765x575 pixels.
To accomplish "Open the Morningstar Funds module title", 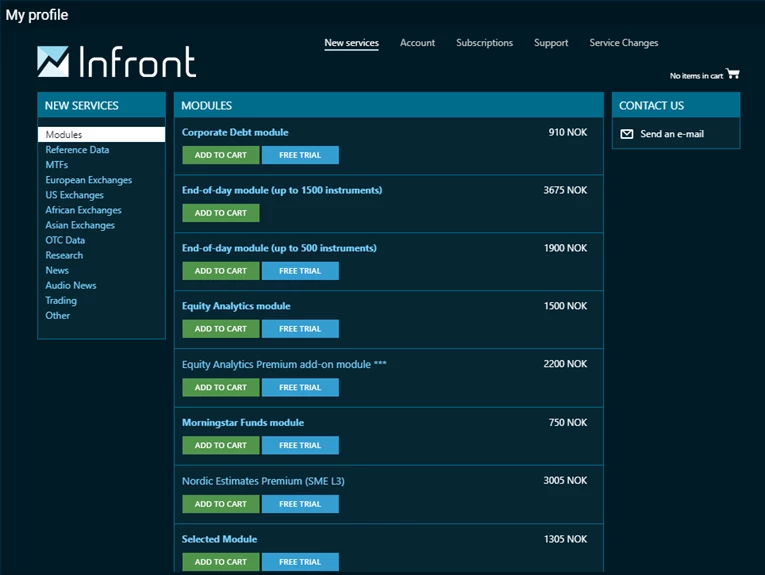I will [243, 423].
